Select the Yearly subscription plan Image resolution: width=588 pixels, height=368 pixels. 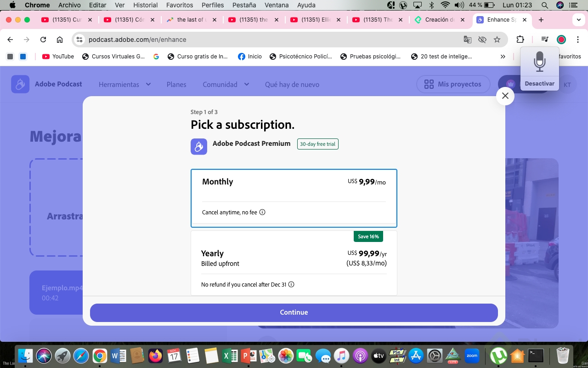(x=294, y=263)
